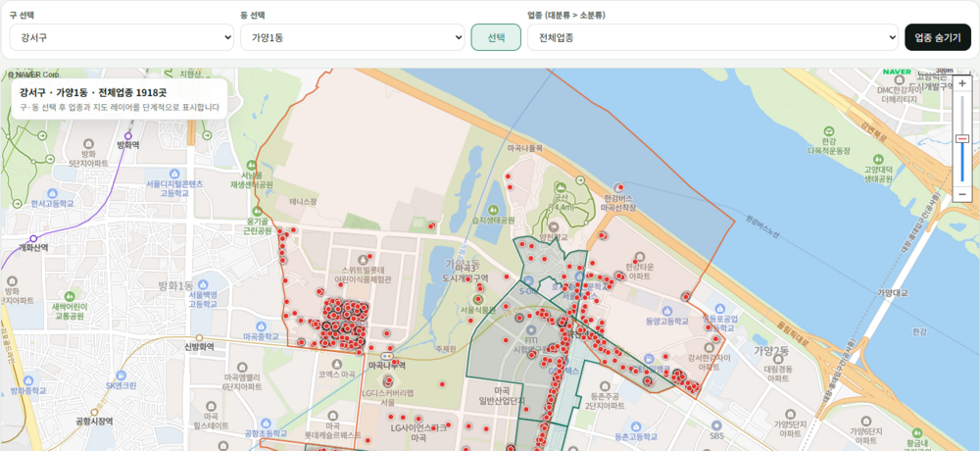Click the 가양5단지아파트 icon

[x=791, y=414]
